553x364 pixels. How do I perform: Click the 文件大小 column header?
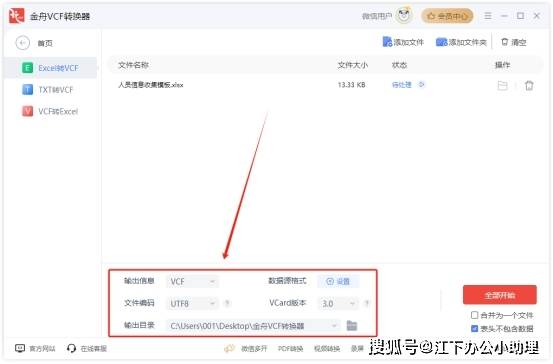click(353, 65)
